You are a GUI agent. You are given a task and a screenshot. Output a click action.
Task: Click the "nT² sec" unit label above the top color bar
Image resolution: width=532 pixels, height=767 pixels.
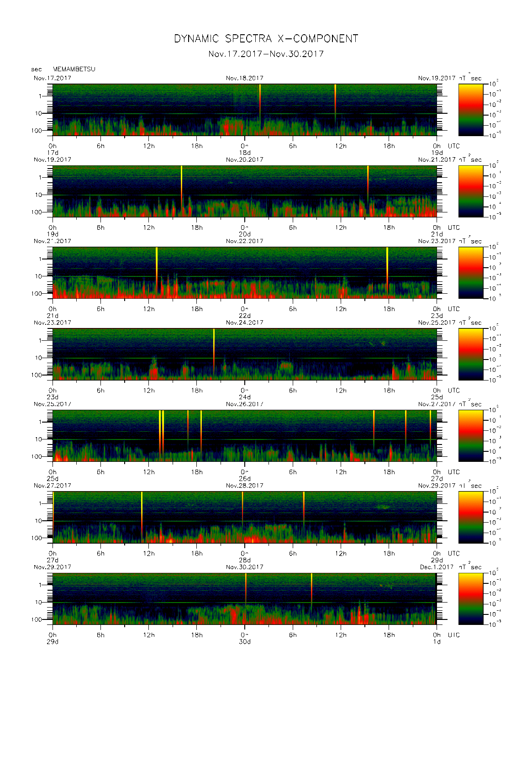point(470,78)
